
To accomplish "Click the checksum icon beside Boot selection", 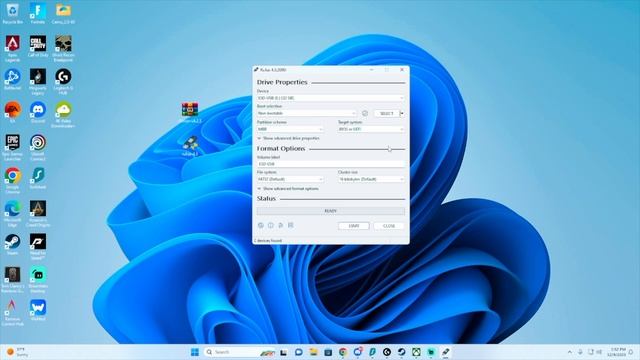I will tap(365, 113).
